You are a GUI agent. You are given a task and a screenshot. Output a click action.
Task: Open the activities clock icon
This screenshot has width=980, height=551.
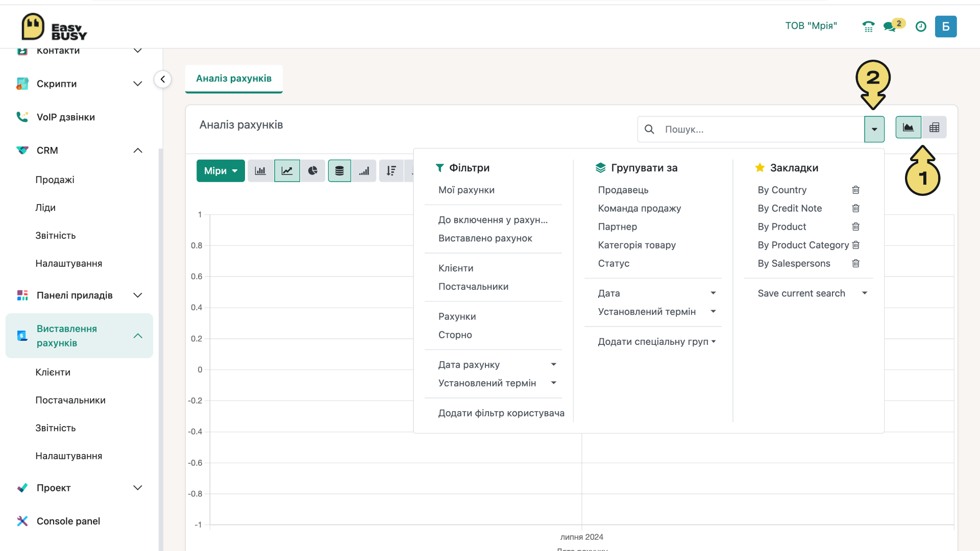coord(921,27)
